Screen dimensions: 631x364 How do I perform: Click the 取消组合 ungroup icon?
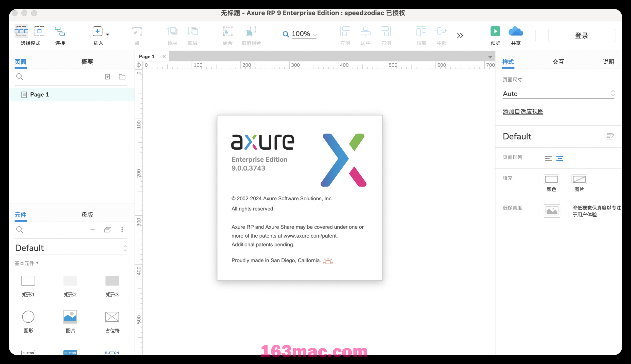click(x=251, y=31)
